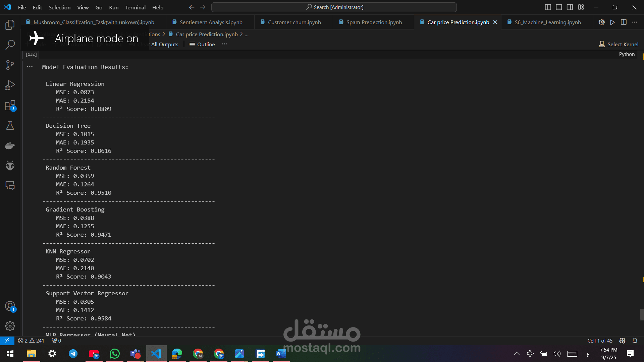Open the Run and Debug view

point(10,85)
